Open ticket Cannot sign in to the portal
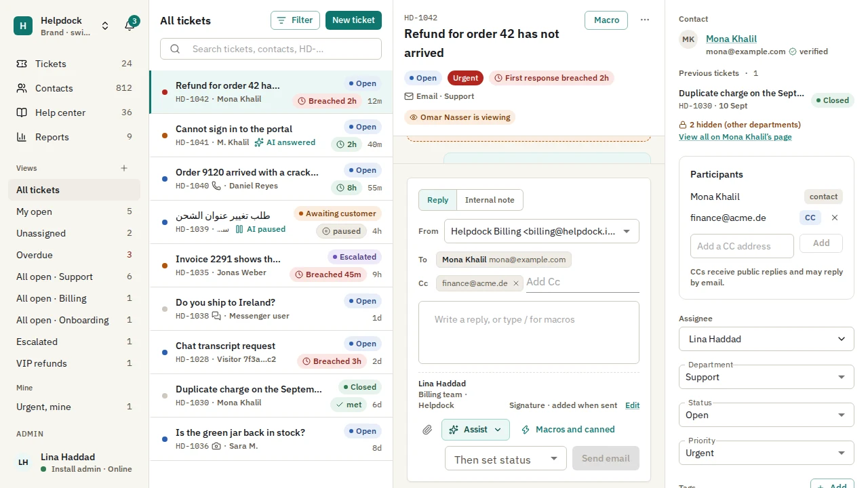 pyautogui.click(x=271, y=136)
